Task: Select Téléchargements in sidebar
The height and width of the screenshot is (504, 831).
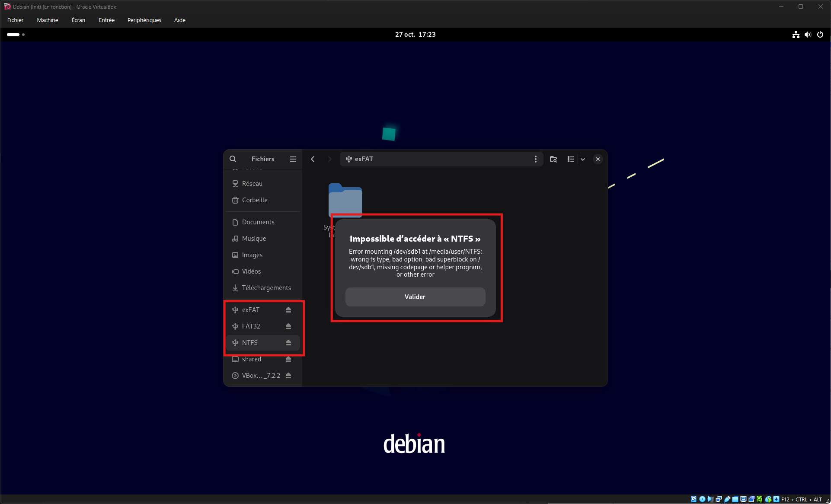Action: coord(266,288)
